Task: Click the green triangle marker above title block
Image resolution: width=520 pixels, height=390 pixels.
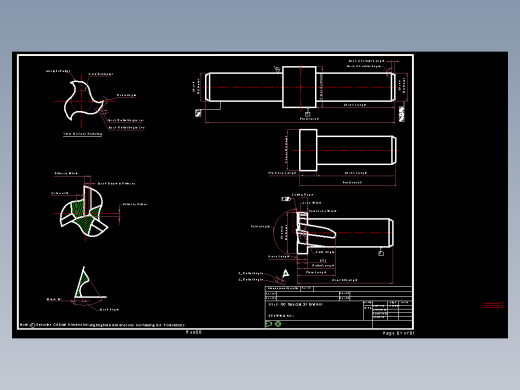Action: (286, 273)
